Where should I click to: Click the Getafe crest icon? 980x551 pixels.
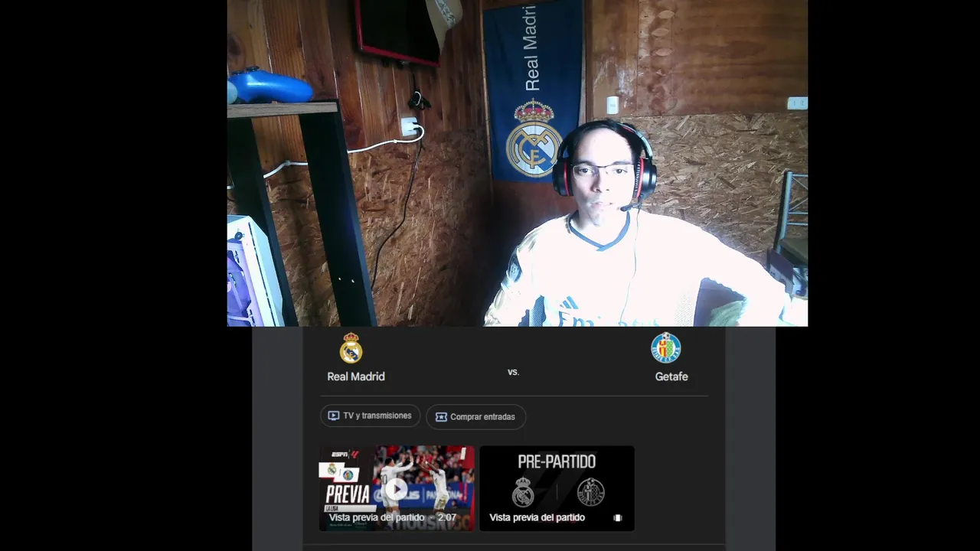tap(666, 348)
